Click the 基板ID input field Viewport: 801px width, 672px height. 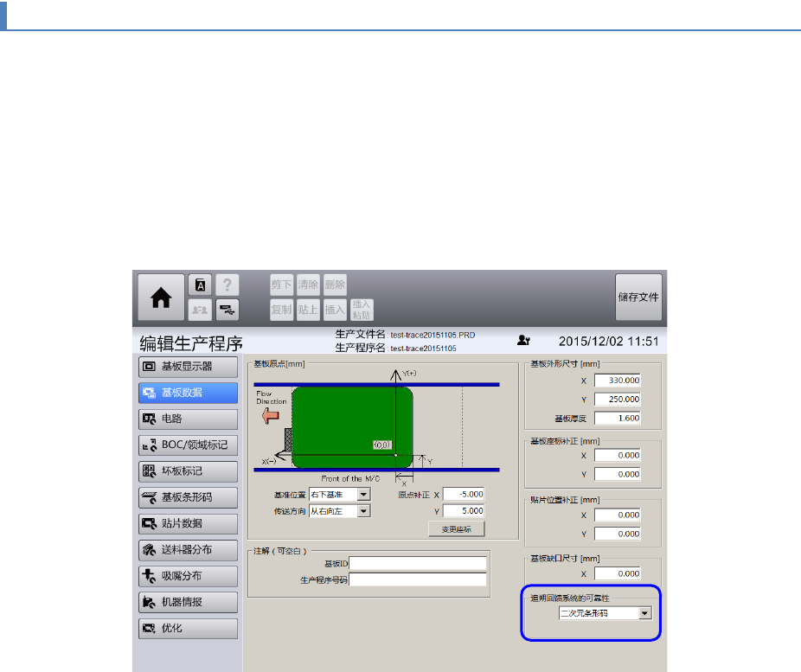(418, 563)
